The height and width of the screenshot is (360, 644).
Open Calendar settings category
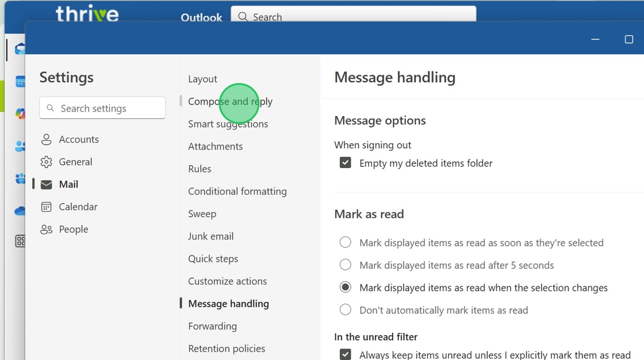pyautogui.click(x=78, y=207)
